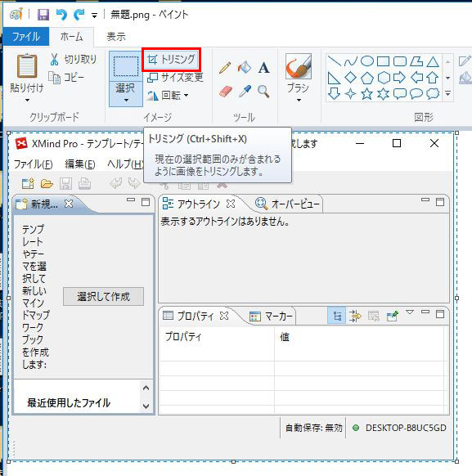Close the アウトライン tab
The height and width of the screenshot is (476, 472).
(x=231, y=204)
